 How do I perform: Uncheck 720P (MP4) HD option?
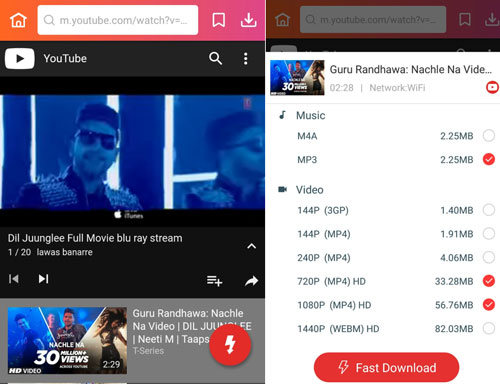click(x=489, y=281)
